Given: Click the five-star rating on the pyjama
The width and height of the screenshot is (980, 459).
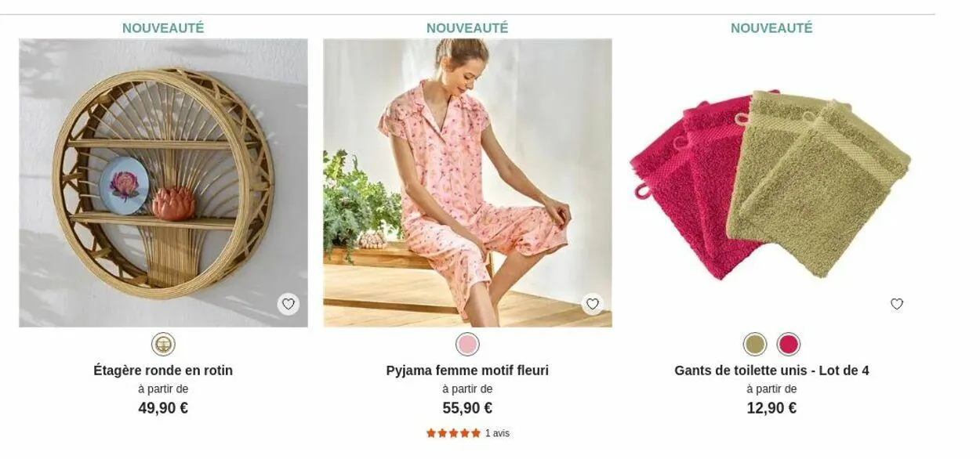Looking at the screenshot, I should click(453, 433).
